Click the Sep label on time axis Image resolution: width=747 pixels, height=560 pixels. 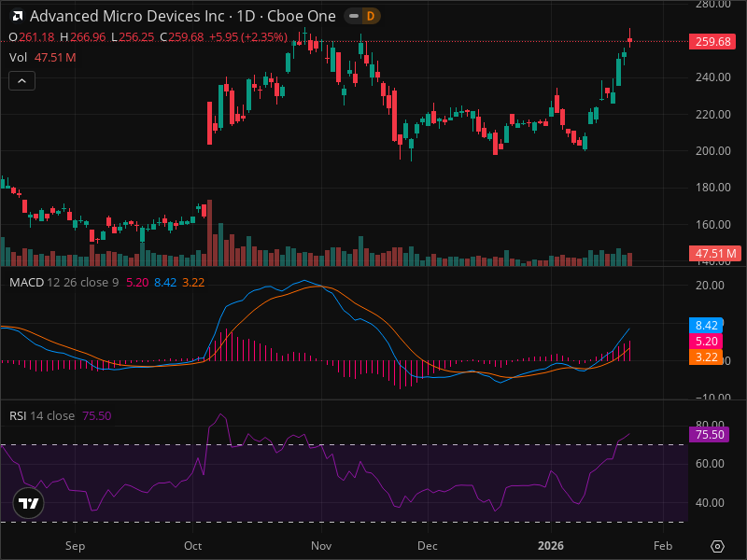76,546
